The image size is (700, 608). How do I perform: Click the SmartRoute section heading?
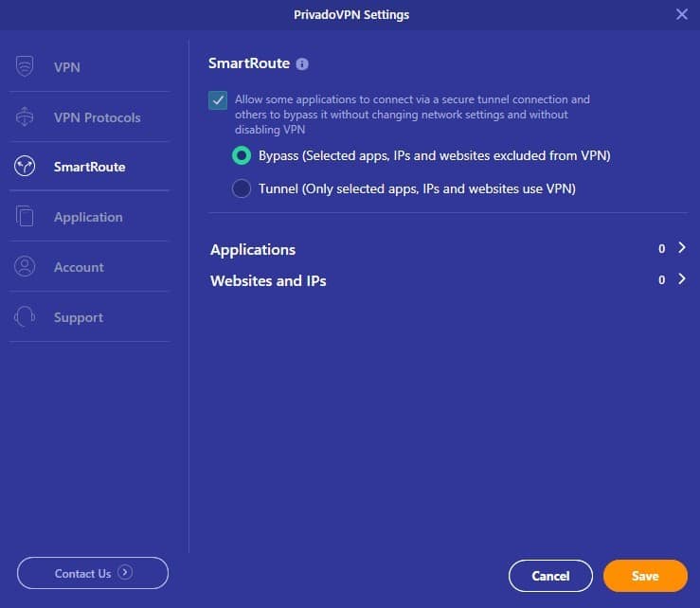pos(249,63)
